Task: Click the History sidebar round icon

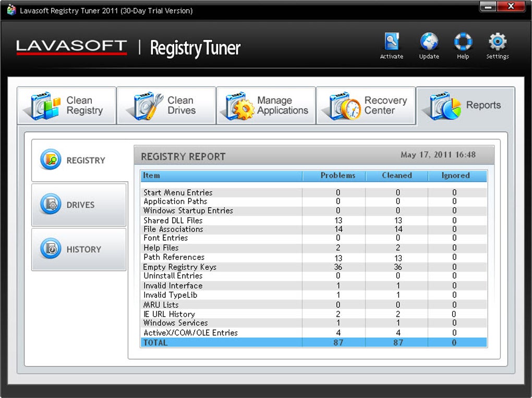Action: (x=51, y=248)
